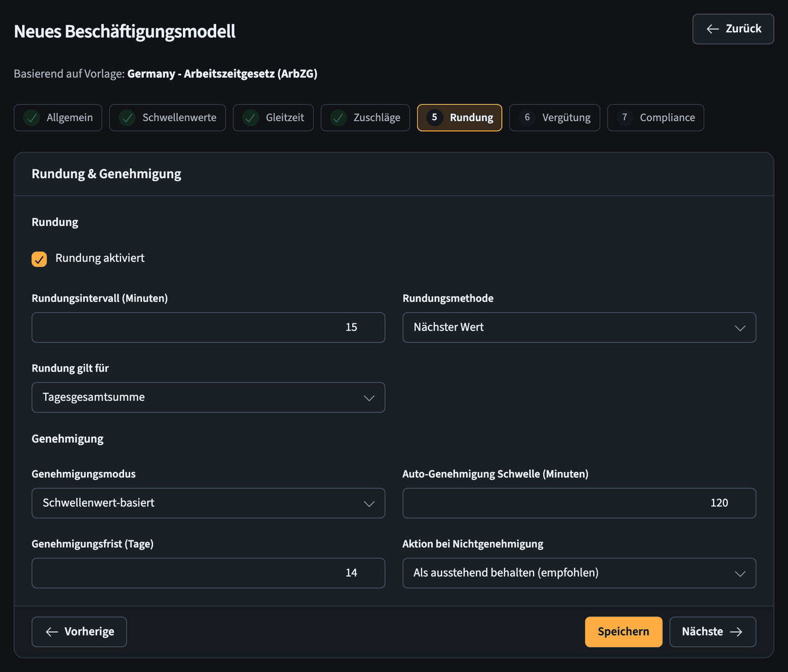Open the Genehmigungsmodus dropdown
This screenshot has width=788, height=672.
click(x=208, y=503)
